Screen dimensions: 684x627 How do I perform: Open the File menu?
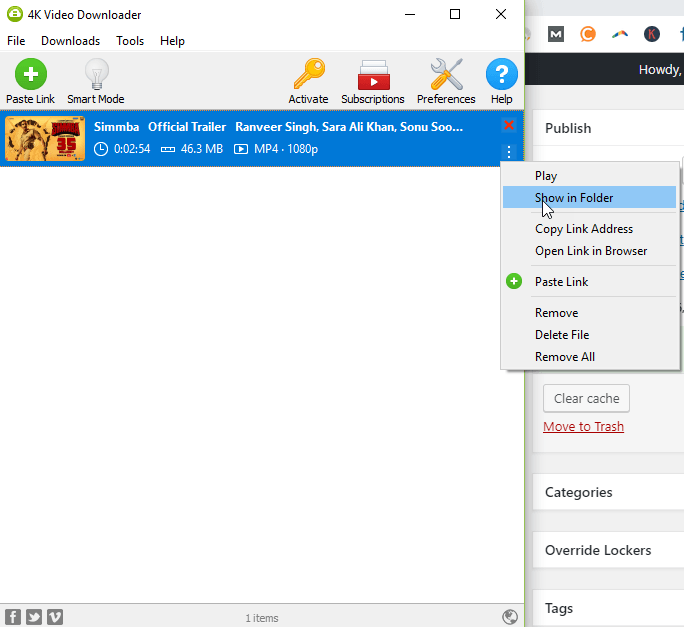click(x=16, y=41)
